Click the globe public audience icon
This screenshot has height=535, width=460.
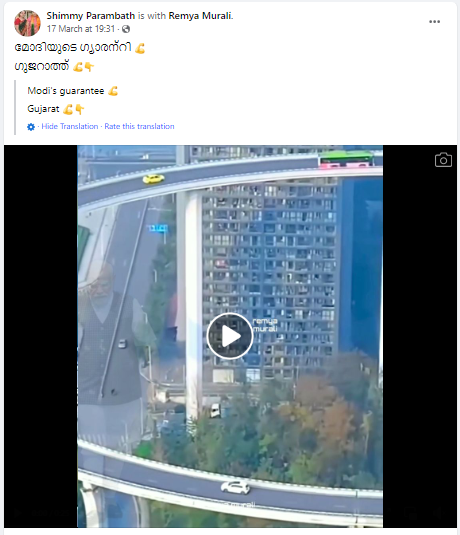[126, 29]
